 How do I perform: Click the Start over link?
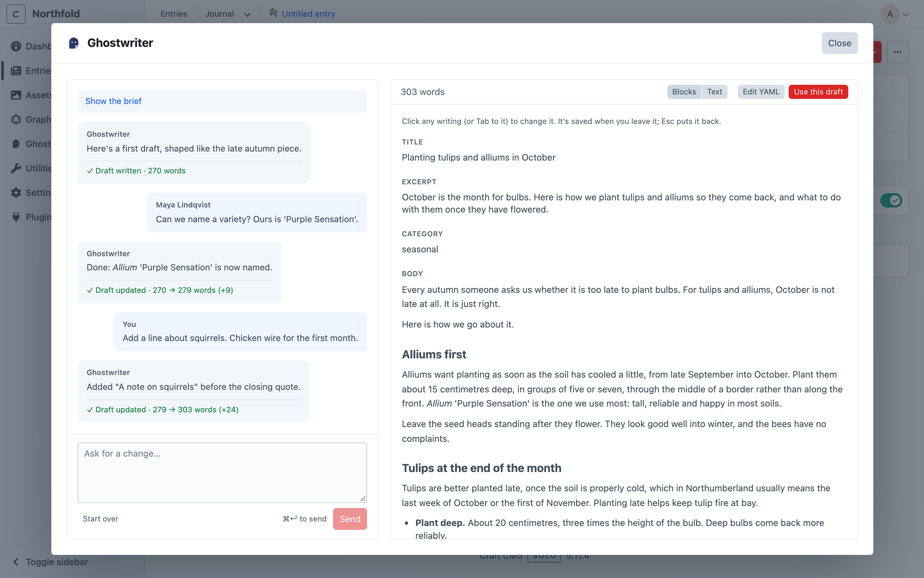[x=100, y=519]
